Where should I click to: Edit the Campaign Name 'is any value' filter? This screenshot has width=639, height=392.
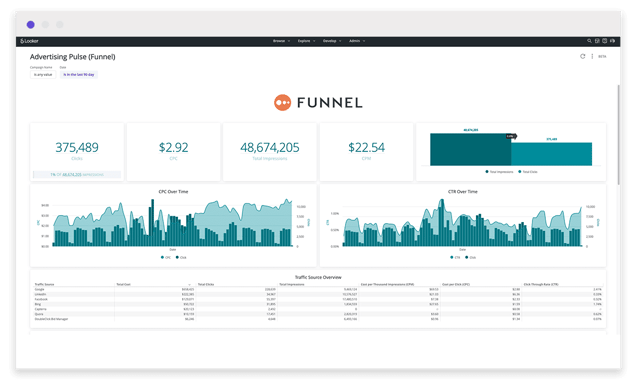pos(43,75)
